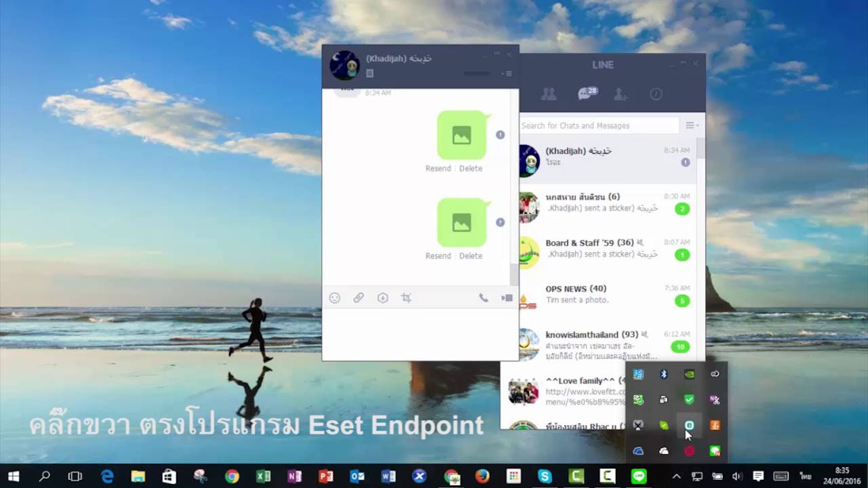The height and width of the screenshot is (488, 868).
Task: Open the Chats tab with 28 badge
Action: point(587,94)
